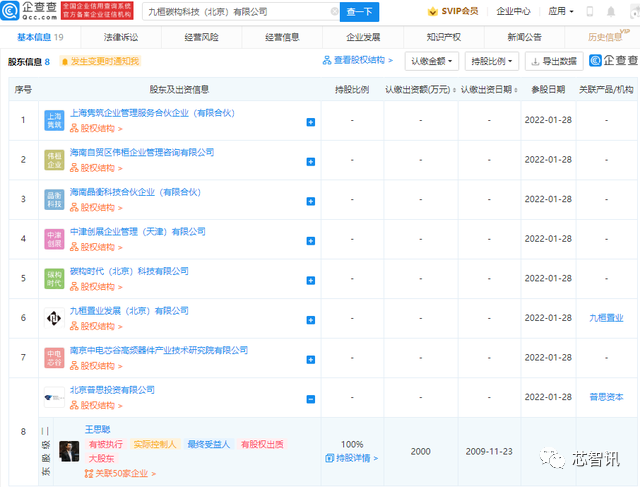This screenshot has width=640, height=487.
Task: Open 海南自贸区伟榅企业管理咨询有限公司 link
Action: click(142, 153)
